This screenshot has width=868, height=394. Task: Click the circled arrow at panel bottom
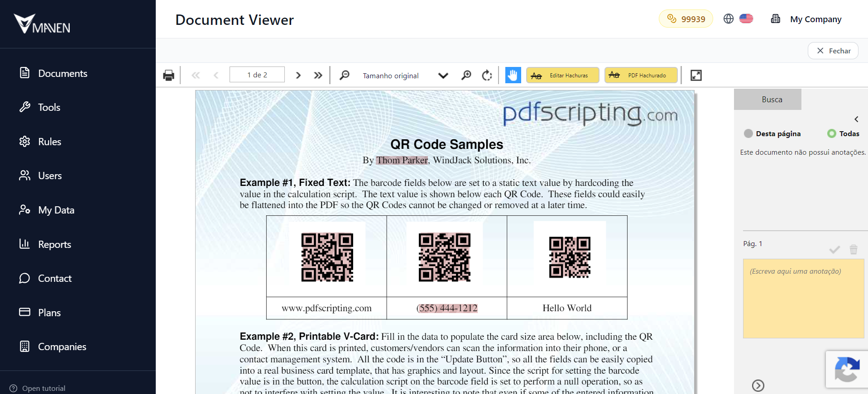[758, 385]
